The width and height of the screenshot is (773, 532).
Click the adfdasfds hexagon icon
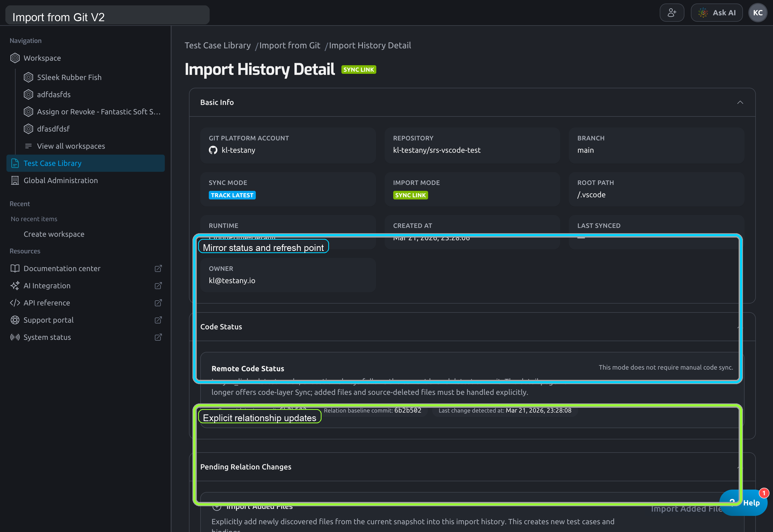pos(29,95)
